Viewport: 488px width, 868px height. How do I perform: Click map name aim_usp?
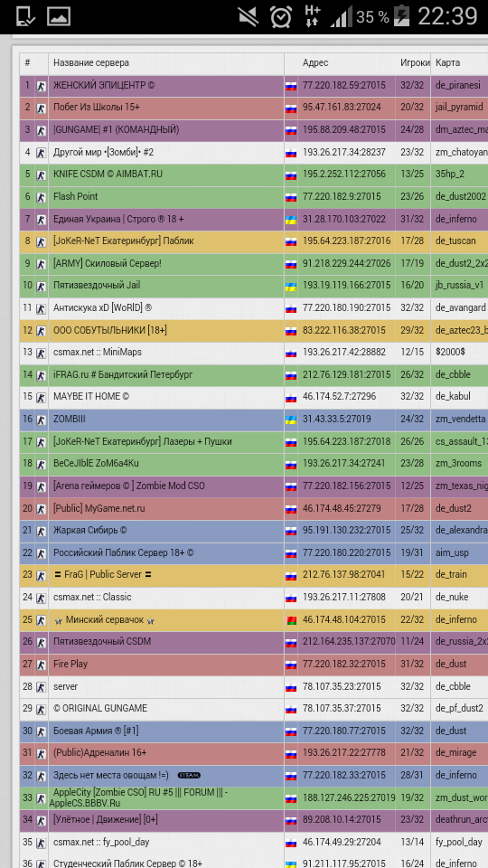coord(453,552)
